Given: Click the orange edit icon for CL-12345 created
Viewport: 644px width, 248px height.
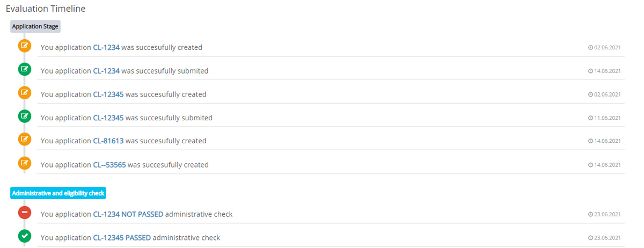Looking at the screenshot, I should (x=25, y=92).
